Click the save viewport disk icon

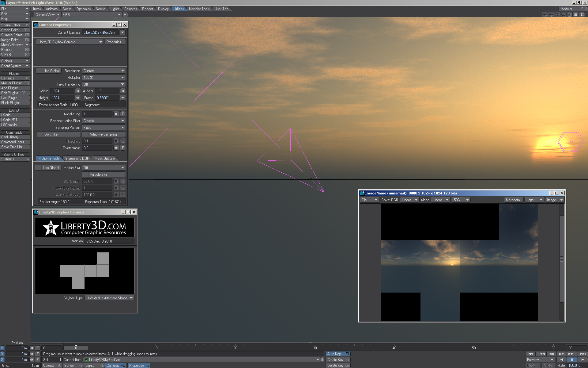(x=582, y=14)
